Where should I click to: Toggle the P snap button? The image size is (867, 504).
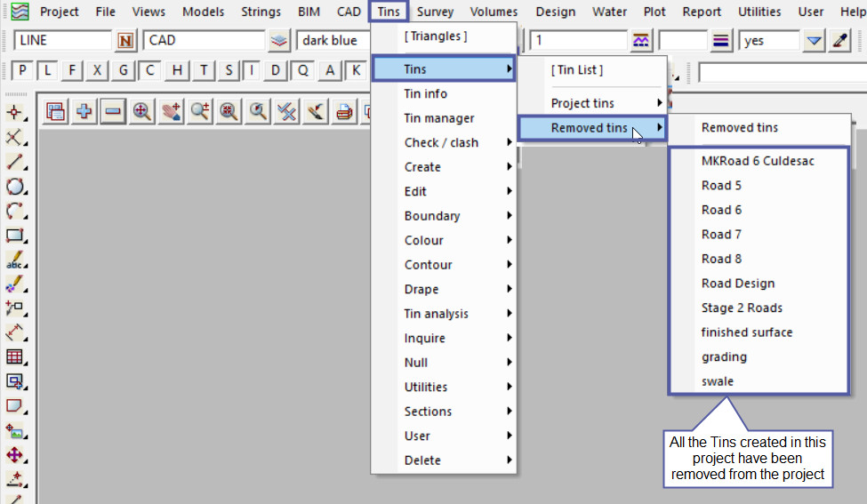(x=23, y=71)
